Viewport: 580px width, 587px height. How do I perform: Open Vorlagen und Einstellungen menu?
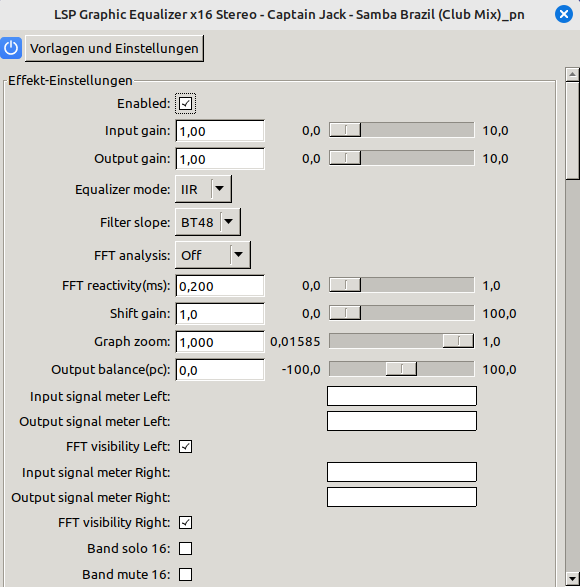[114, 48]
